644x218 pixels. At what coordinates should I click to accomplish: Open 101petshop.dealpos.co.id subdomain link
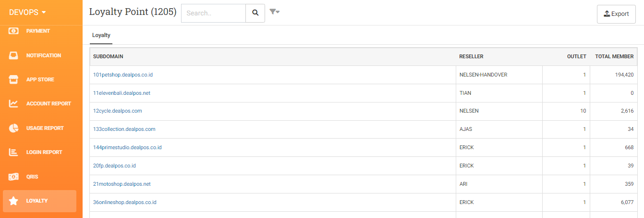(123, 75)
